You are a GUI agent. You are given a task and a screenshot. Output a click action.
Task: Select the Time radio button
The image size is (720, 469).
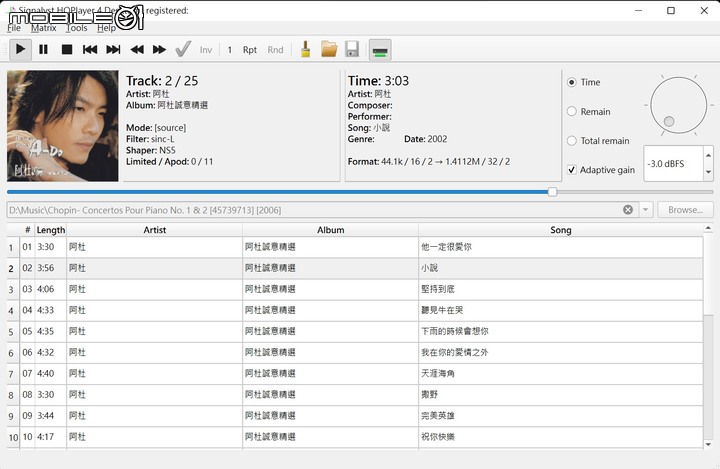click(572, 82)
